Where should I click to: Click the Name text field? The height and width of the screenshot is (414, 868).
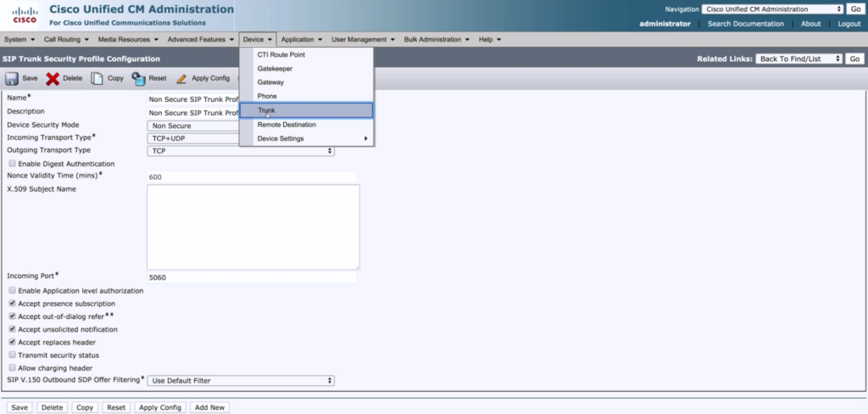tap(193, 99)
